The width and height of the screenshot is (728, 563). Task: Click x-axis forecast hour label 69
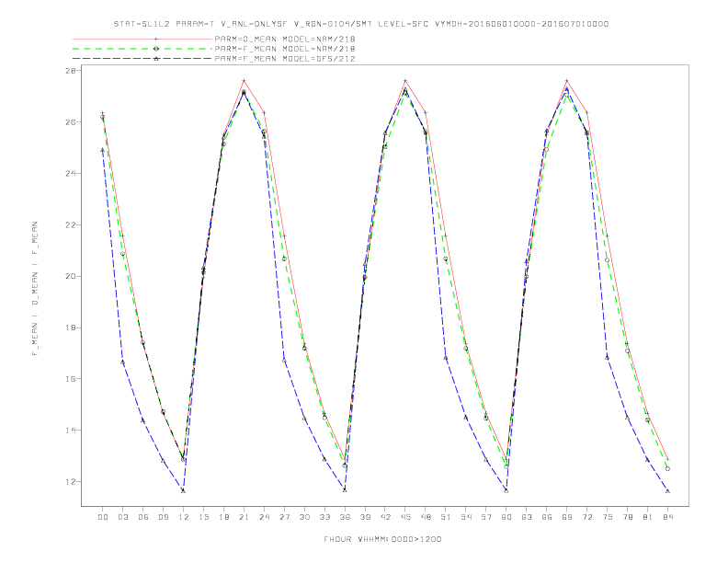pyautogui.click(x=566, y=517)
